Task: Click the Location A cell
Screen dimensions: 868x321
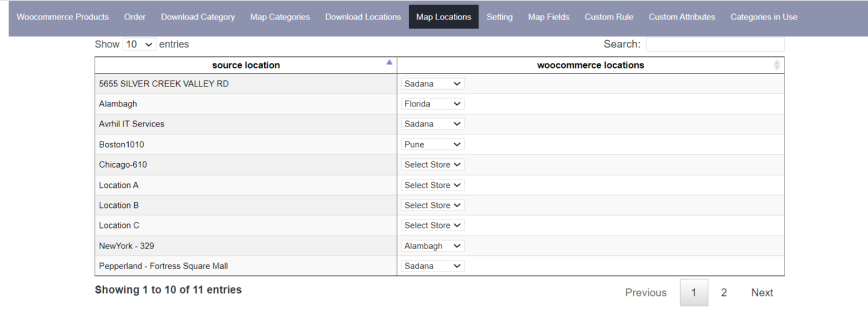Action: pos(246,185)
